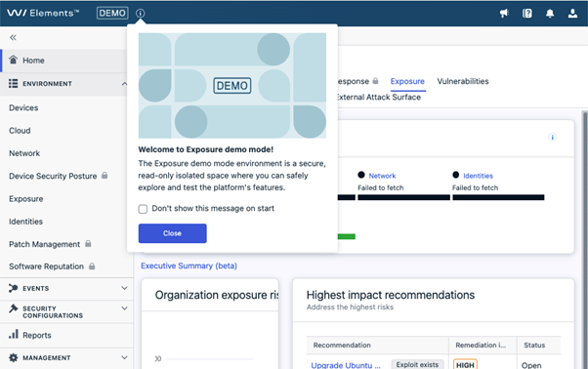Click the megaphone announcements icon
This screenshot has height=369, width=588.
click(504, 14)
